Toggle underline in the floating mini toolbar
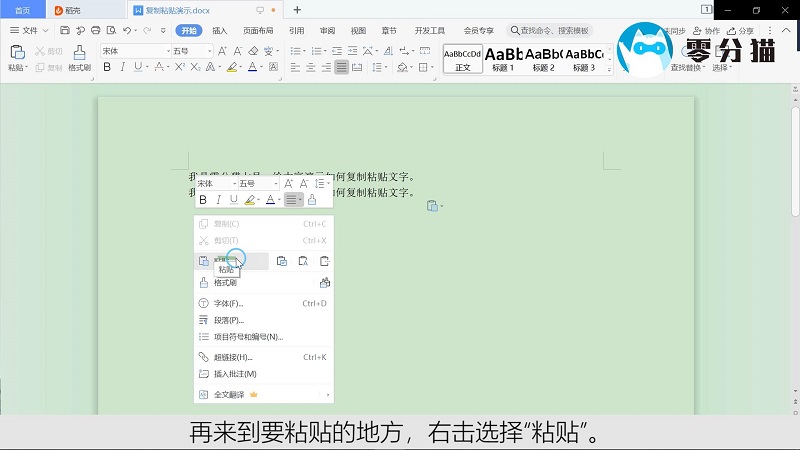The height and width of the screenshot is (450, 800). tap(234, 200)
